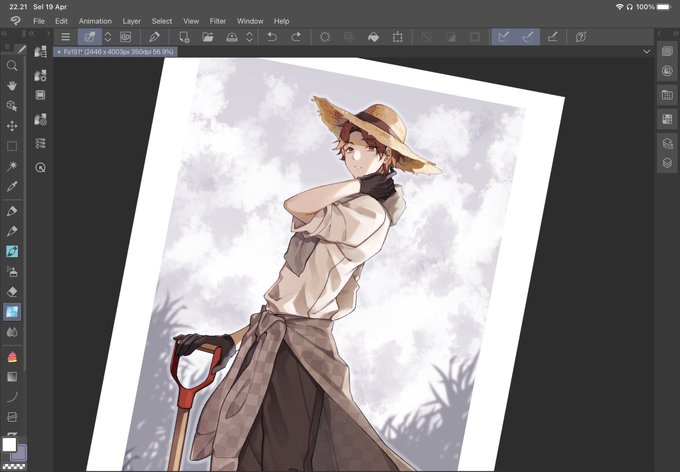The image size is (680, 472).
Task: Click Scale/Rotate transform icon
Action: (x=397, y=37)
